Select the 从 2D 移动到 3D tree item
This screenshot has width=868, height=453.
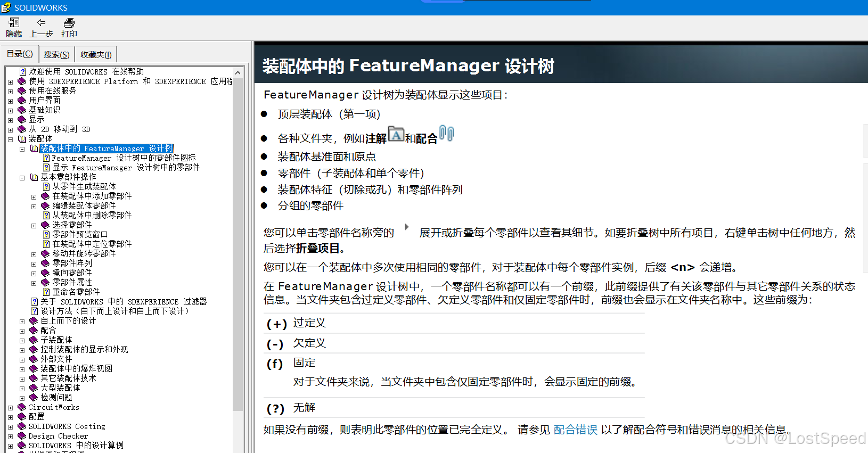click(x=60, y=129)
